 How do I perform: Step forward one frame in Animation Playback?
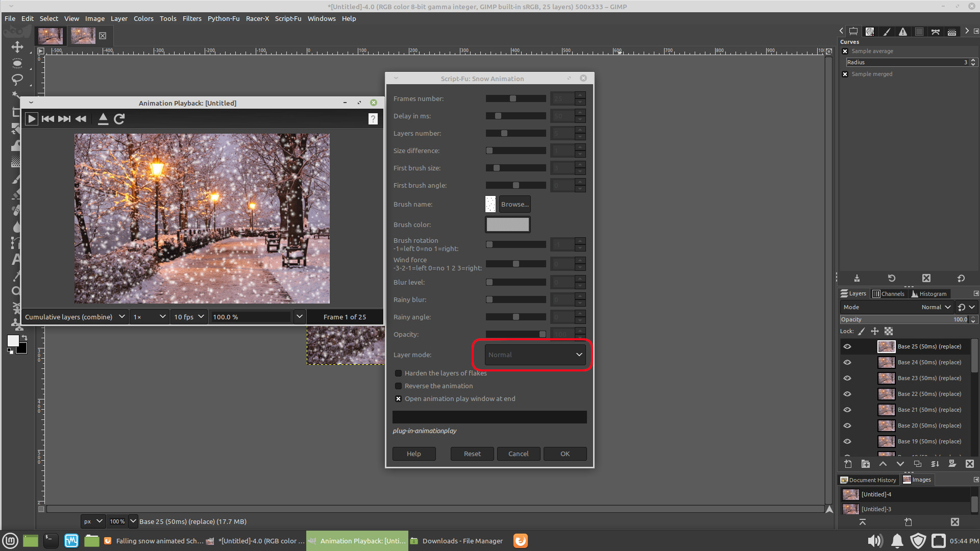tap(64, 119)
